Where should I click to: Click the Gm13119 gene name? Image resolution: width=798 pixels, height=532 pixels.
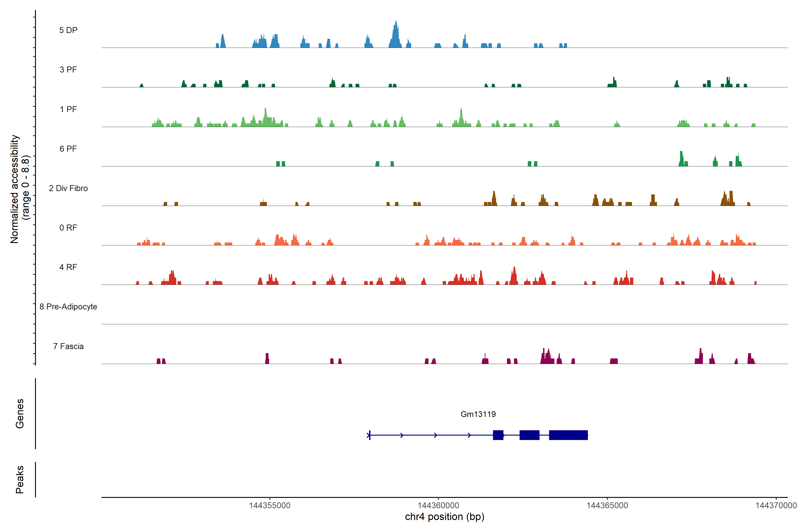pos(478,414)
